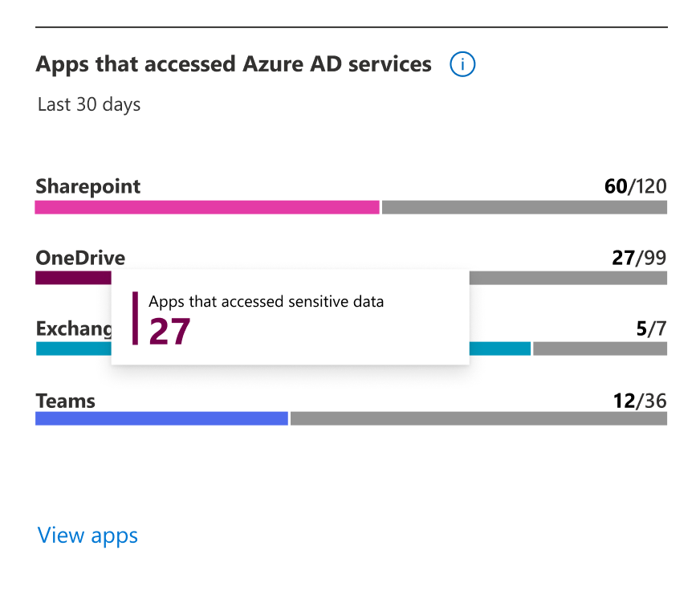Image resolution: width=700 pixels, height=595 pixels.
Task: Click the gray Teams remaining bar
Action: (x=479, y=418)
